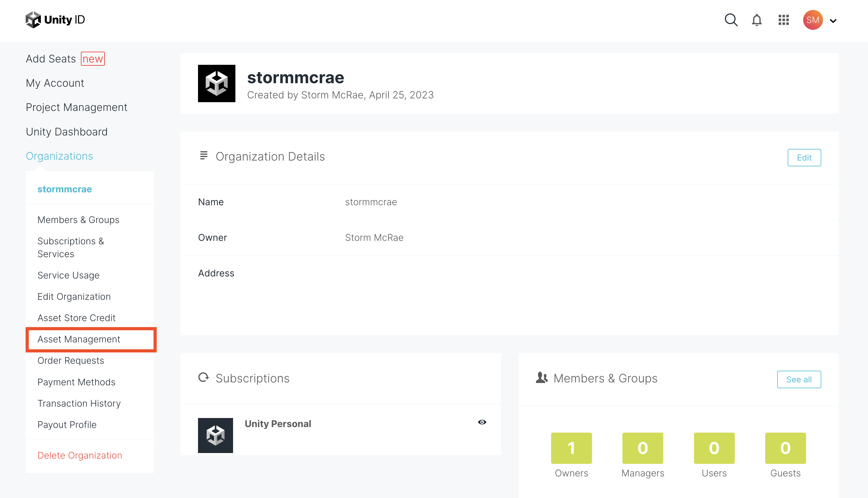Open Asset Store Credit
This screenshot has height=498, width=868.
[77, 318]
